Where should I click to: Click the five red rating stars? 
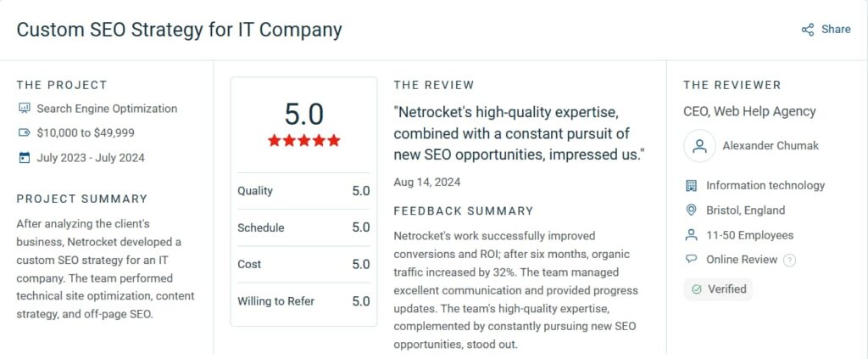[x=303, y=141]
